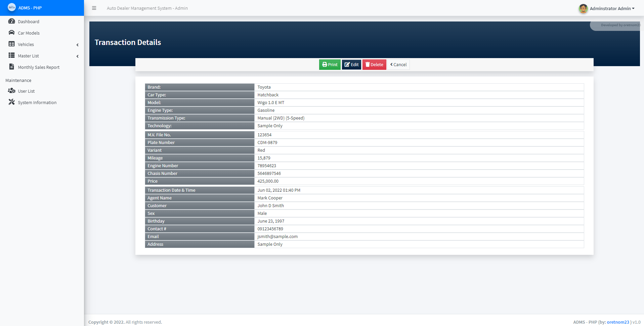This screenshot has width=644, height=326.
Task: Select the System Information wrench icon
Action: pos(11,102)
